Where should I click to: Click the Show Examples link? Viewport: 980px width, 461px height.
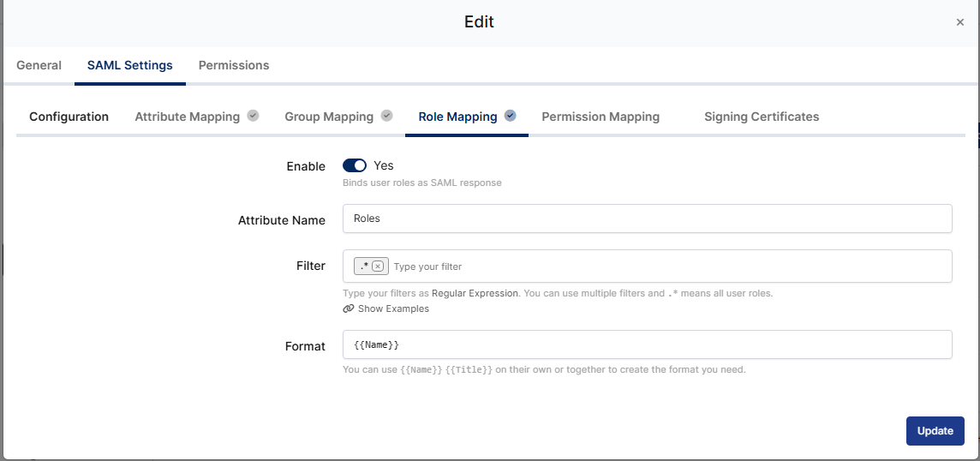click(x=393, y=308)
